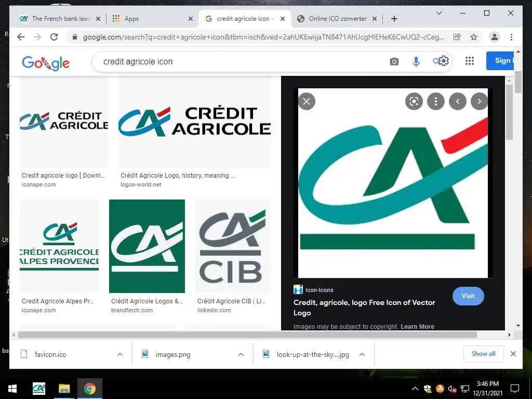Open large Credit Agricole preview image
The height and width of the screenshot is (399, 532).
[393, 183]
